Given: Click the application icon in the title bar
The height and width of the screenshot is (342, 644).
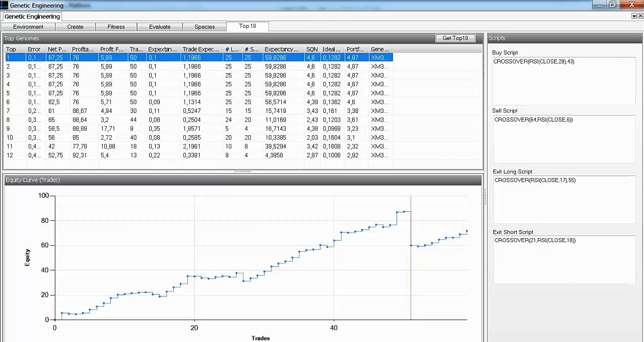Looking at the screenshot, I should coord(5,5).
